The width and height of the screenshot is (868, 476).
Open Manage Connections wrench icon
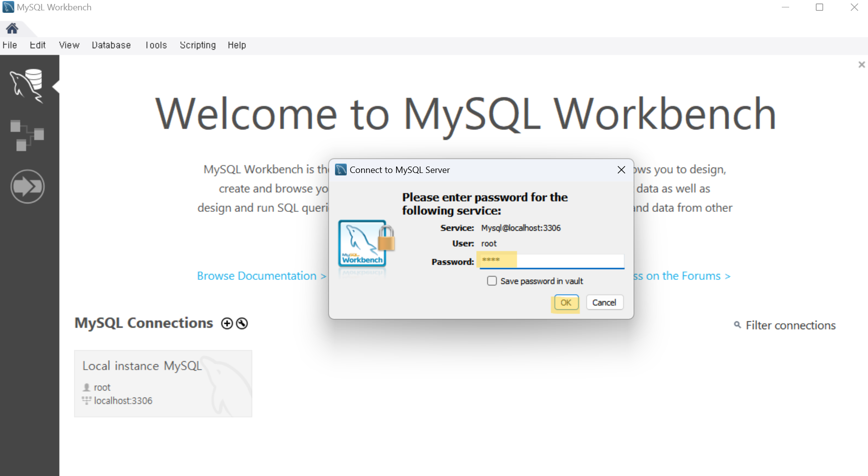click(x=242, y=323)
